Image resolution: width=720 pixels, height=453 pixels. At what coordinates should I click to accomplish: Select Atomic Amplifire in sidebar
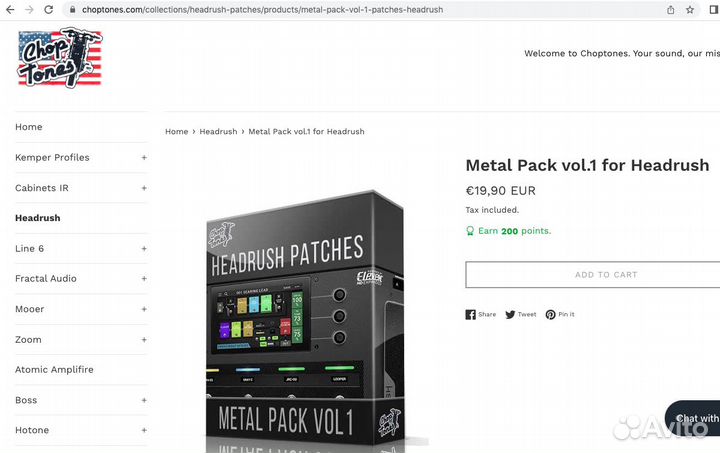pos(54,369)
